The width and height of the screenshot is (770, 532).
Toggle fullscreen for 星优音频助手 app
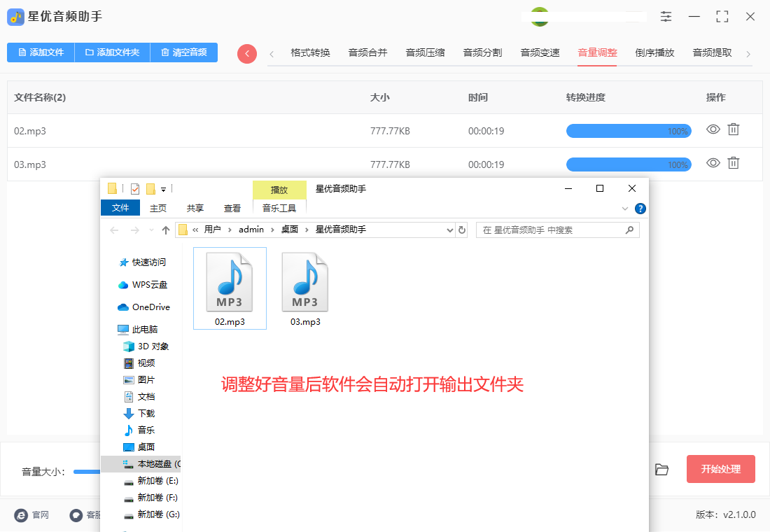point(722,17)
